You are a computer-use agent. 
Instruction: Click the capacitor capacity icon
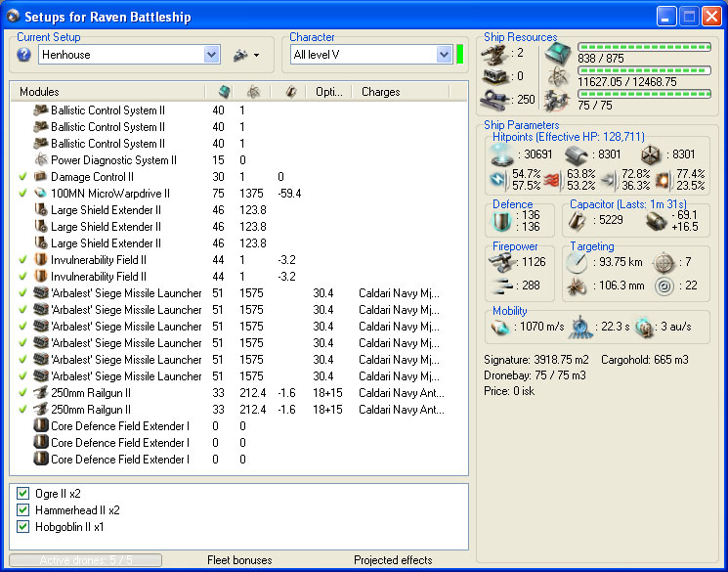point(577,222)
